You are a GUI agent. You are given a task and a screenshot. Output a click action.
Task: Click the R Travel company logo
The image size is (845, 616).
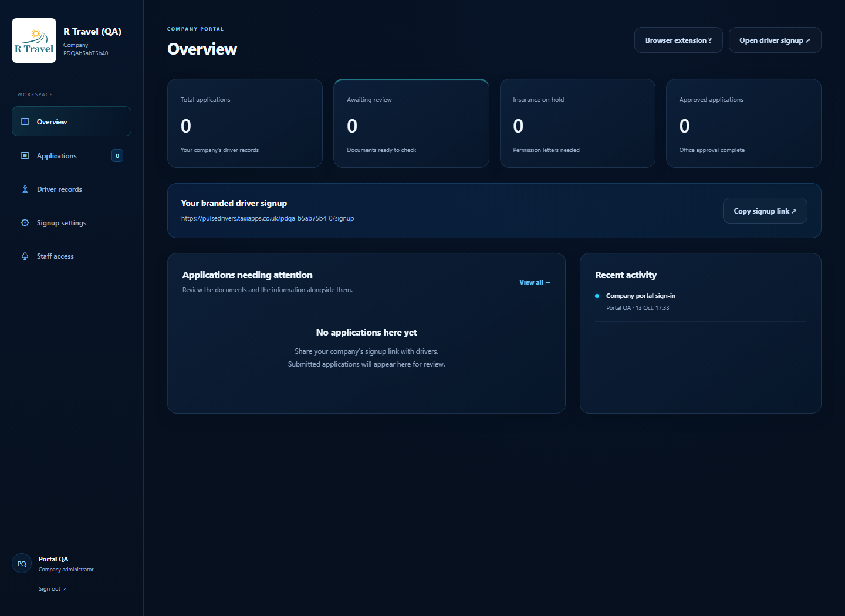pyautogui.click(x=34, y=40)
